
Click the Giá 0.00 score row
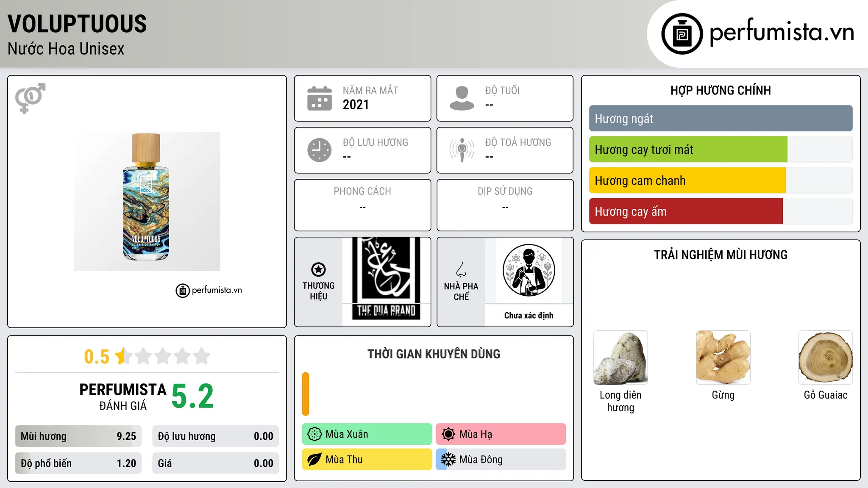click(x=215, y=463)
